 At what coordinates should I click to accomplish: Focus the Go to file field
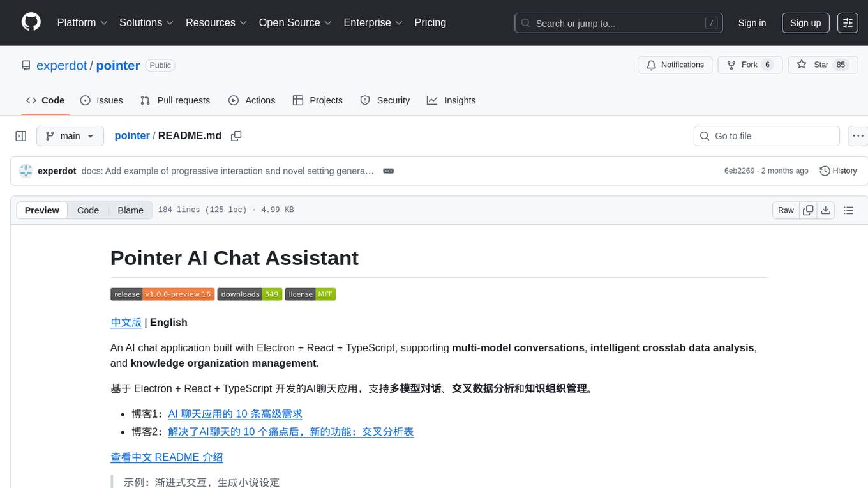coord(767,136)
